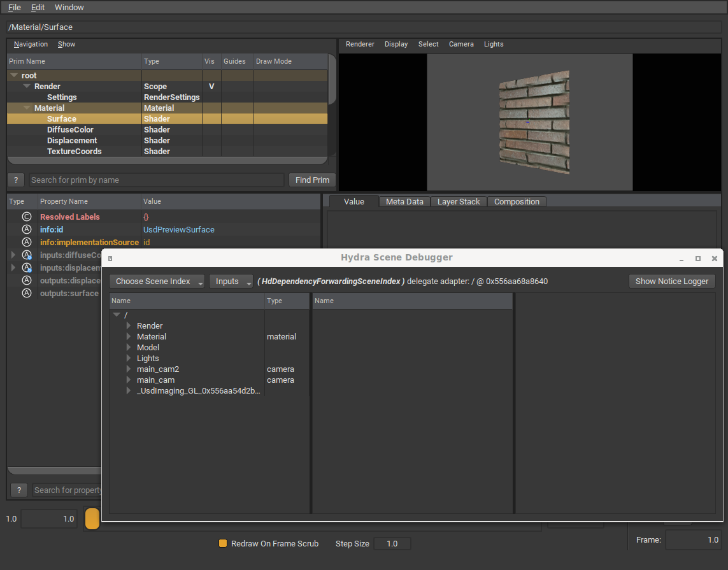Click the Find Prim button
Viewport: 728px width, 570px height.
[x=312, y=180]
